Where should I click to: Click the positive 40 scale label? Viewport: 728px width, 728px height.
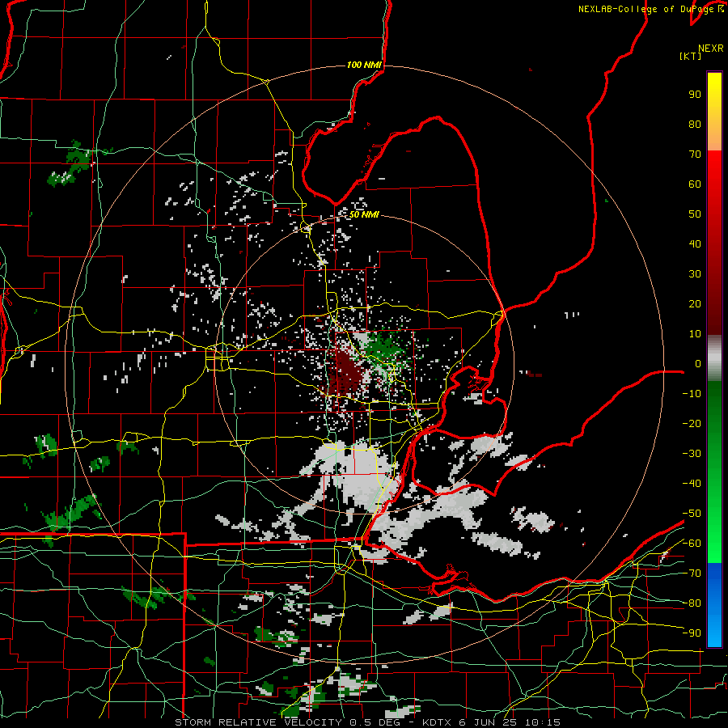click(695, 243)
